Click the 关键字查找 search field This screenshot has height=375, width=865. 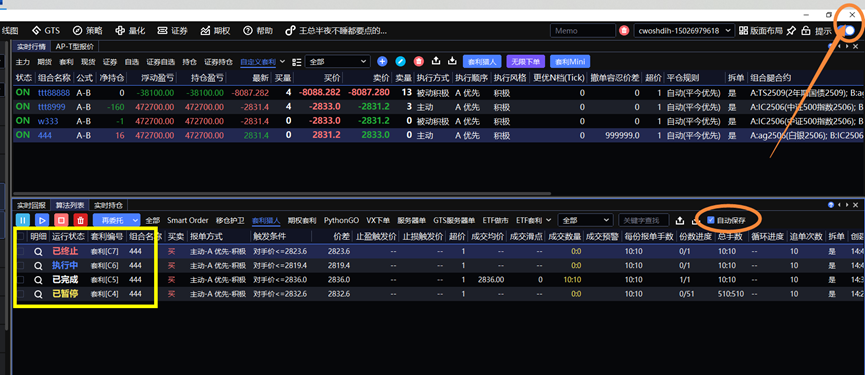click(x=643, y=220)
